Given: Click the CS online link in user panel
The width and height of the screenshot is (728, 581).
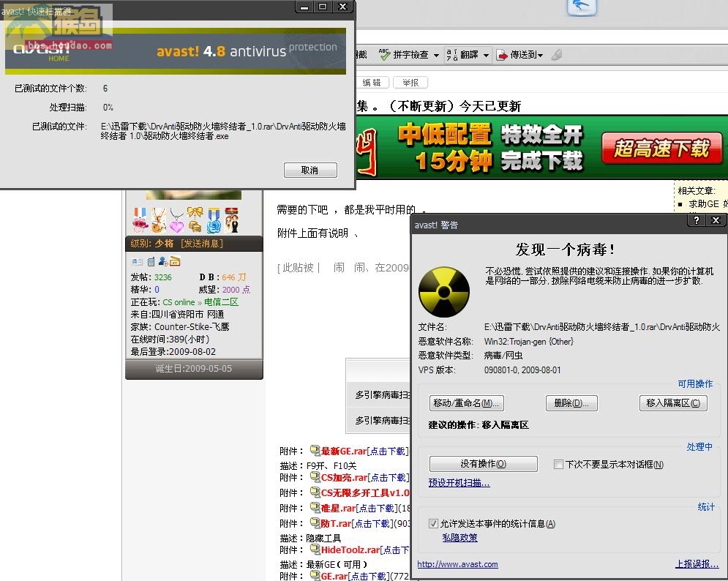Looking at the screenshot, I should pos(179,302).
